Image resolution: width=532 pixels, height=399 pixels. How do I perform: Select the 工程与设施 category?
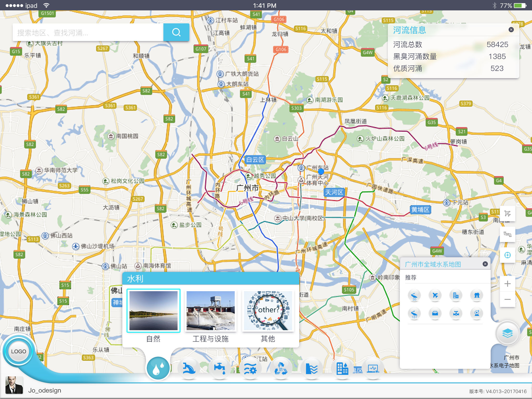point(210,311)
